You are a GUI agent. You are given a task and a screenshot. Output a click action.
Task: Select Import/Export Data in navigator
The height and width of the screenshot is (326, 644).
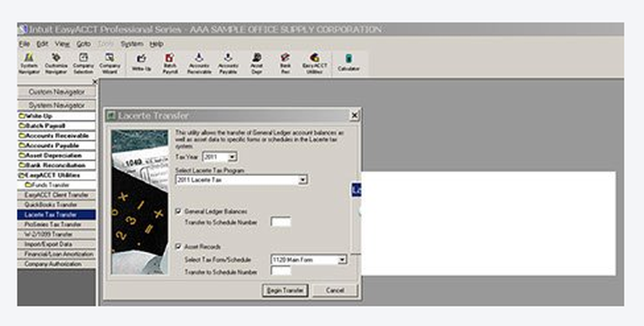point(56,244)
